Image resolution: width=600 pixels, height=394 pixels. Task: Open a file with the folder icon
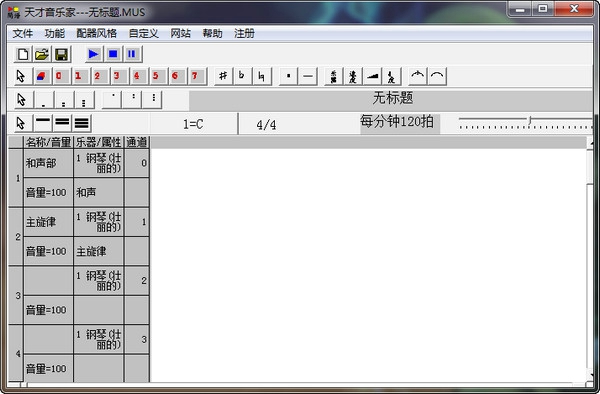(x=42, y=54)
